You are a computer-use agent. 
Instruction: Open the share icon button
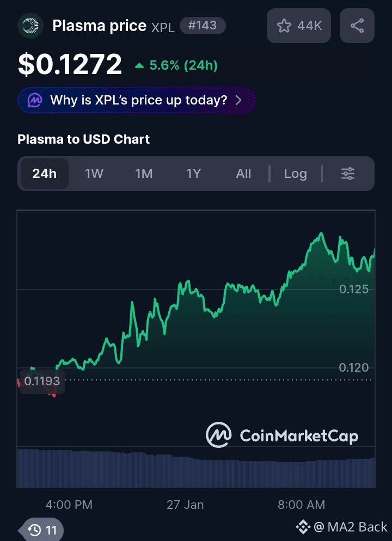[x=357, y=26]
